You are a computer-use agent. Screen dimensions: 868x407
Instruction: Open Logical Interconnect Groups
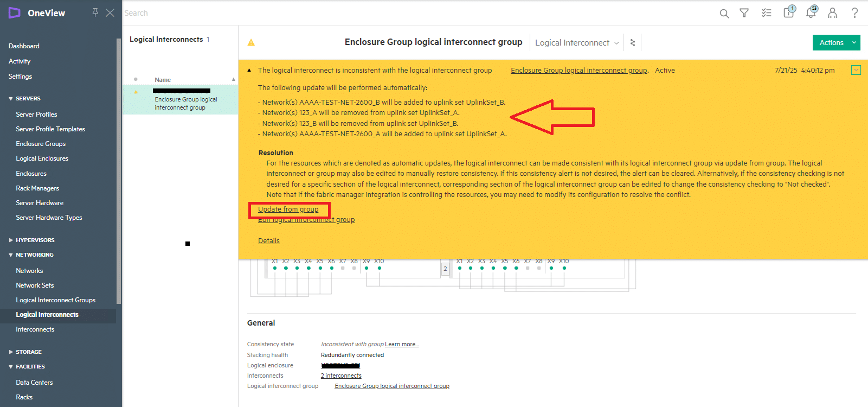[56, 300]
